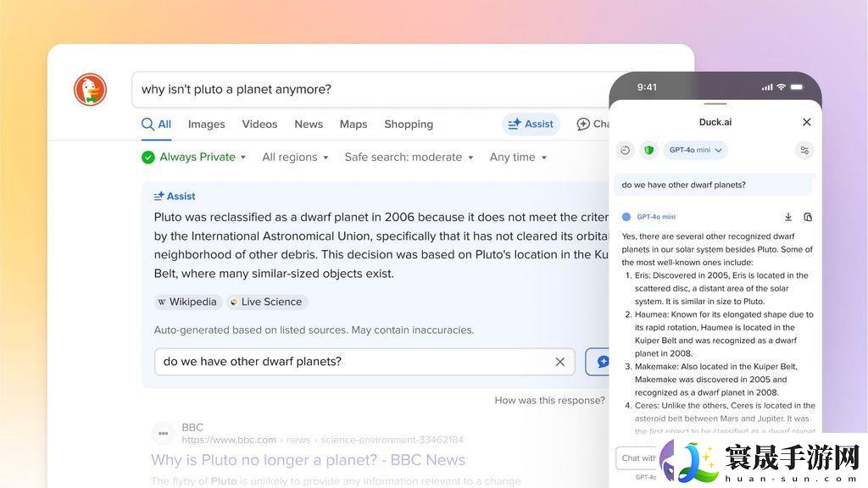Click the Assist sparkle icon

pos(515,124)
